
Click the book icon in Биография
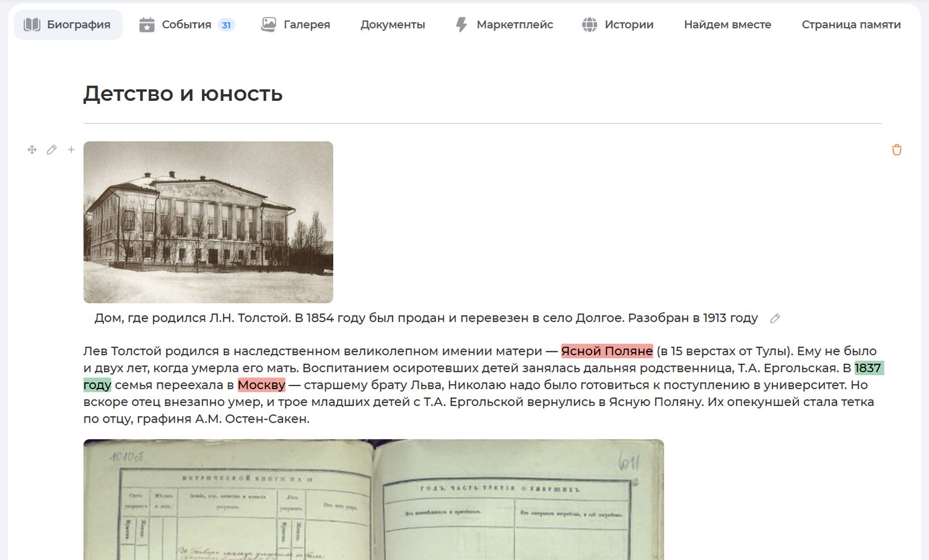(32, 25)
